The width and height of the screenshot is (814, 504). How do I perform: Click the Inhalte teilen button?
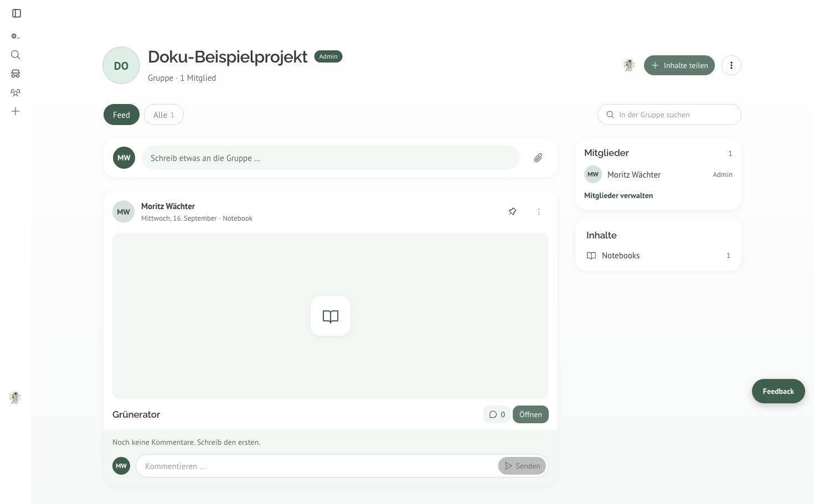pyautogui.click(x=679, y=65)
